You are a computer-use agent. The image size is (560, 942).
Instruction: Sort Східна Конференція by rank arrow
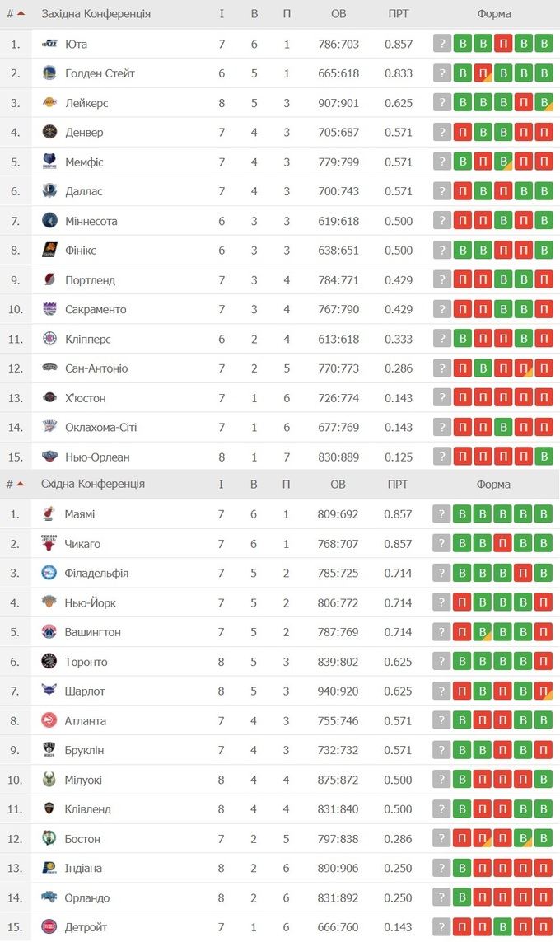(x=21, y=484)
